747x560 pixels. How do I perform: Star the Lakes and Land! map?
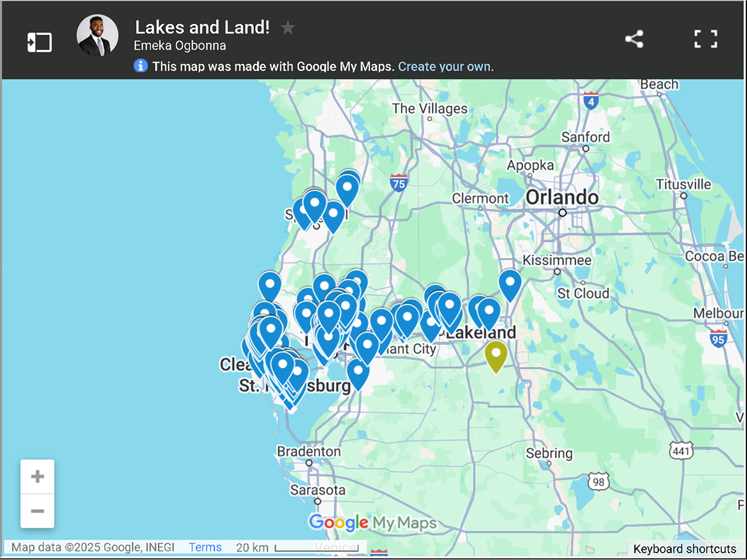[x=288, y=28]
